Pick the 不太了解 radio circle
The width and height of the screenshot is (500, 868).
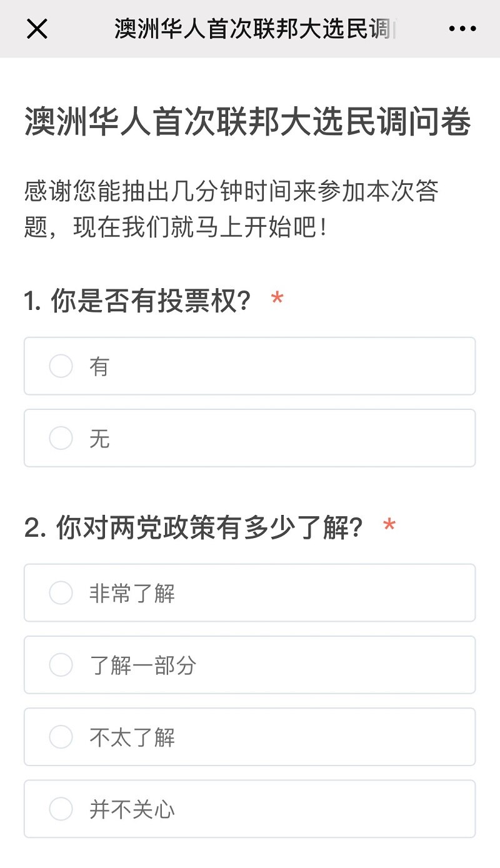(x=61, y=737)
